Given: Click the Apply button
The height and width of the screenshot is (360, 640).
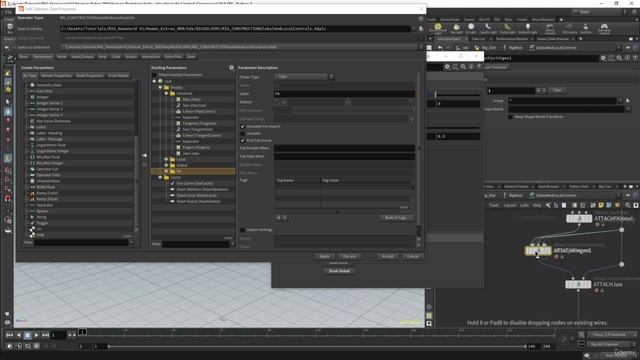Looking at the screenshot, I should (324, 257).
